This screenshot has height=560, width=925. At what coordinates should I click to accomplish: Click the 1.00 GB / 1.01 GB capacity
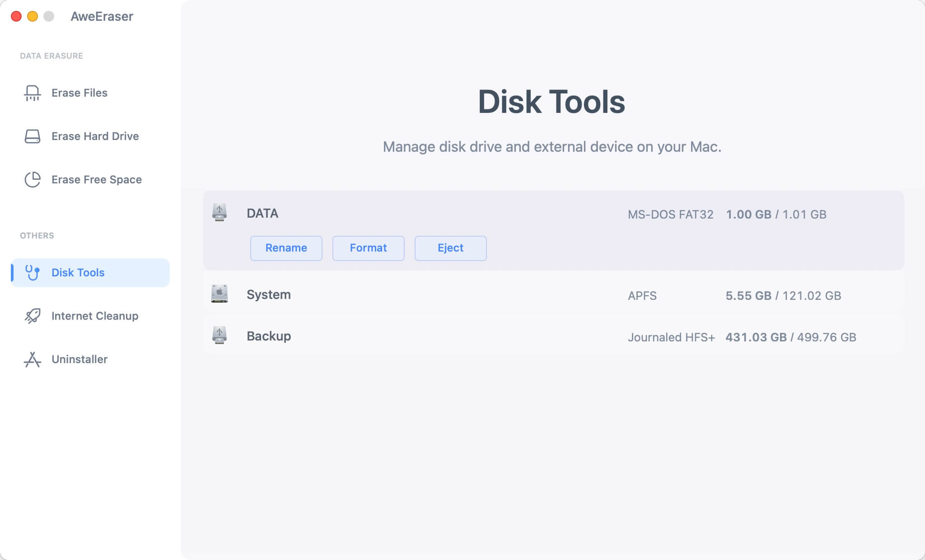click(776, 214)
